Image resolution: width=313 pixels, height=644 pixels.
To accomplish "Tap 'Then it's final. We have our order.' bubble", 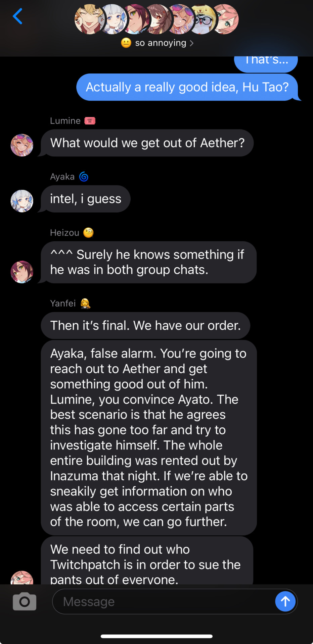I will pos(145,326).
